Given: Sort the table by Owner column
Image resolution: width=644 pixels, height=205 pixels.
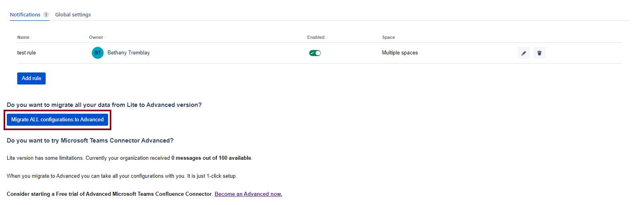Looking at the screenshot, I should (x=96, y=37).
